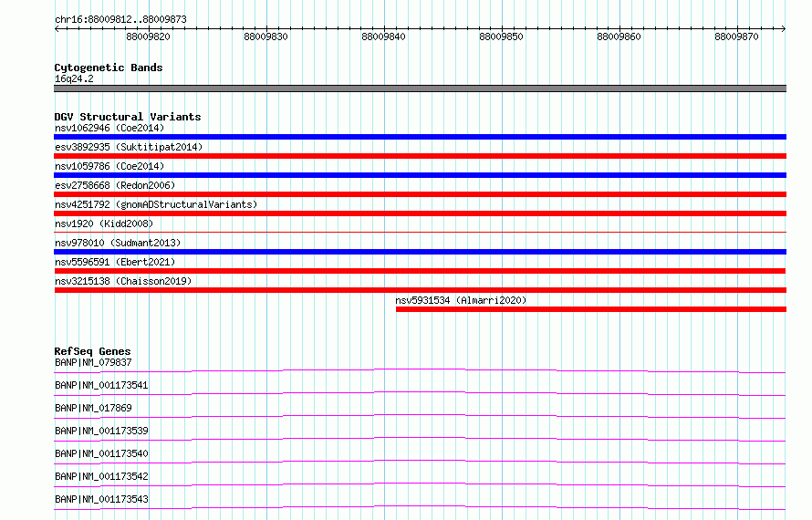The image size is (812, 520).
Task: Select ruler position 88009840
Action: (x=383, y=36)
